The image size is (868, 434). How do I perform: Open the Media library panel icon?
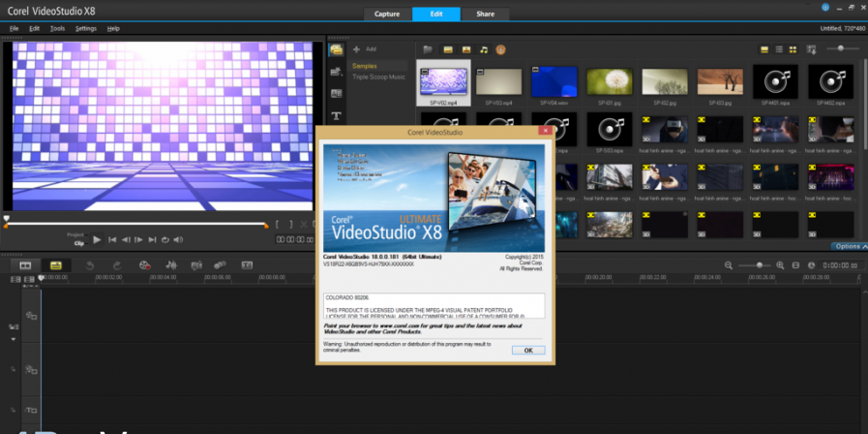tap(336, 49)
